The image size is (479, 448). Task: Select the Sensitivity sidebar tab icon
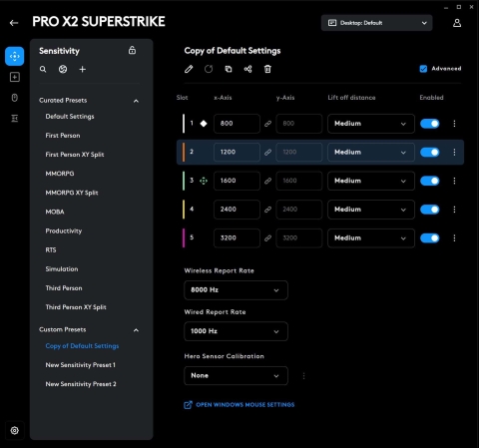pos(15,56)
